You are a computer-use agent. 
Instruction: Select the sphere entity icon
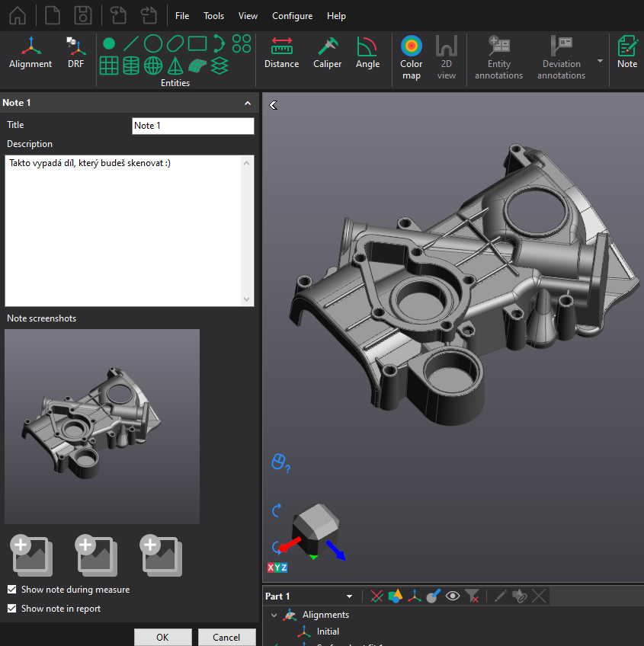(x=153, y=66)
